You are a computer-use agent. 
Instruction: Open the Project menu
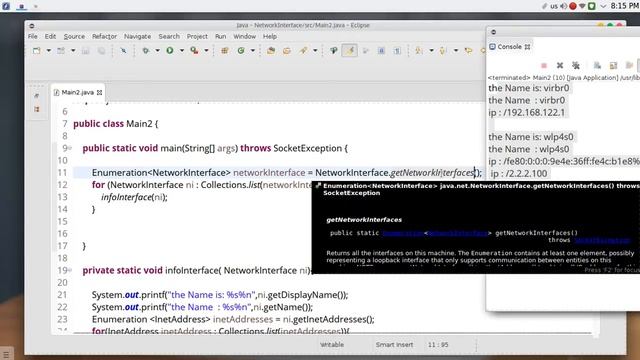pos(197,36)
